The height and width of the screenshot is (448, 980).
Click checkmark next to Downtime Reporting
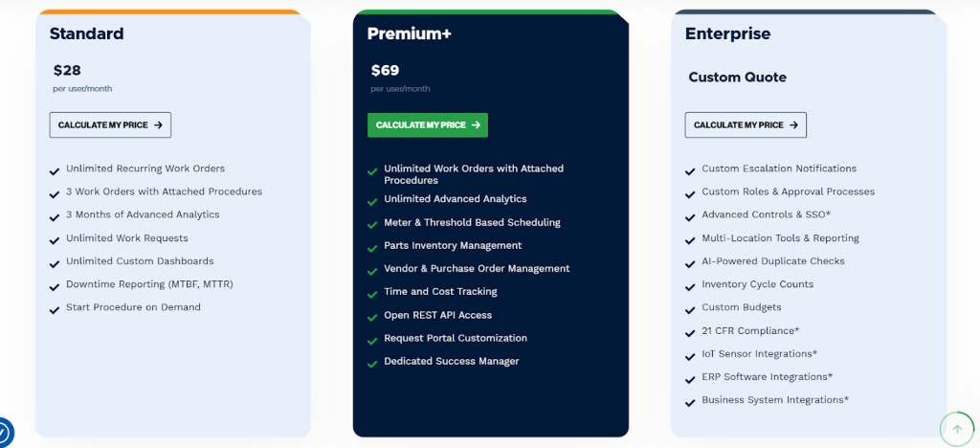point(55,286)
